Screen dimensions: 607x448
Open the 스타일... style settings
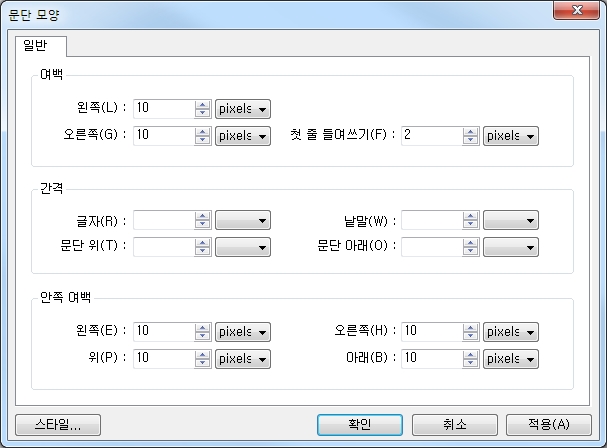click(56, 424)
